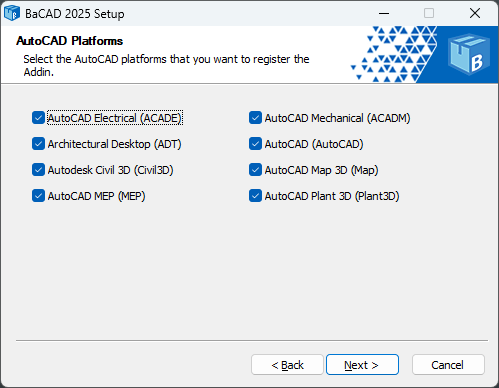Close the setup window
Viewport: 499px width, 388px height.
coord(475,13)
